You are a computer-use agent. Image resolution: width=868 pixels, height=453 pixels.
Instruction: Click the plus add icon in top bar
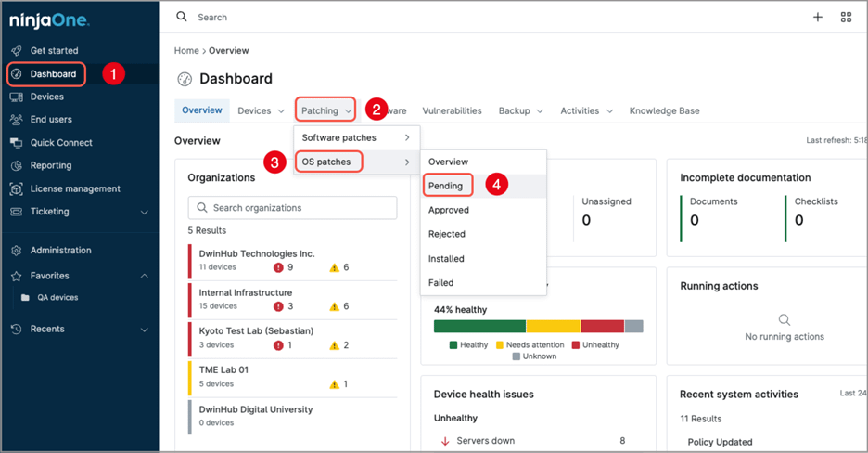click(x=818, y=17)
